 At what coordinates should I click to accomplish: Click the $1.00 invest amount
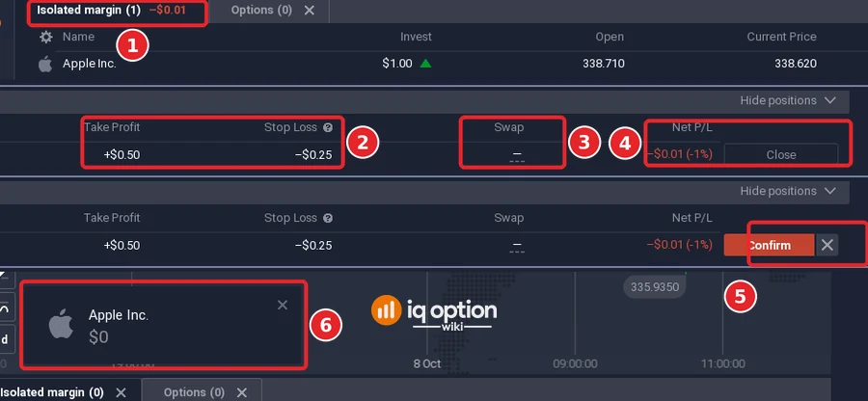click(397, 64)
